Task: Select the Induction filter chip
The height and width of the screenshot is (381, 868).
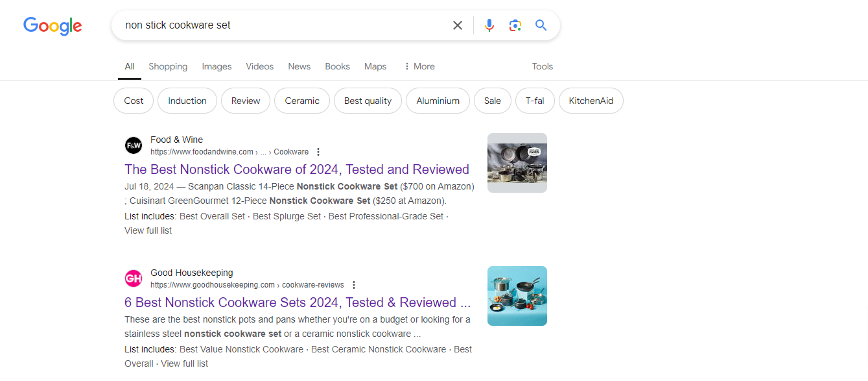Action: point(187,101)
